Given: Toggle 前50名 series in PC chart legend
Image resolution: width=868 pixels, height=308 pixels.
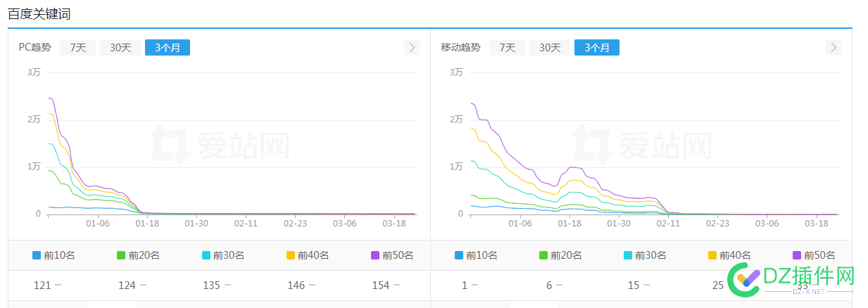Looking at the screenshot, I should coord(392,255).
